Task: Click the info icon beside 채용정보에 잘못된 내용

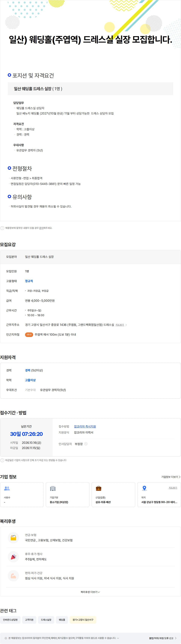Action: (2, 228)
